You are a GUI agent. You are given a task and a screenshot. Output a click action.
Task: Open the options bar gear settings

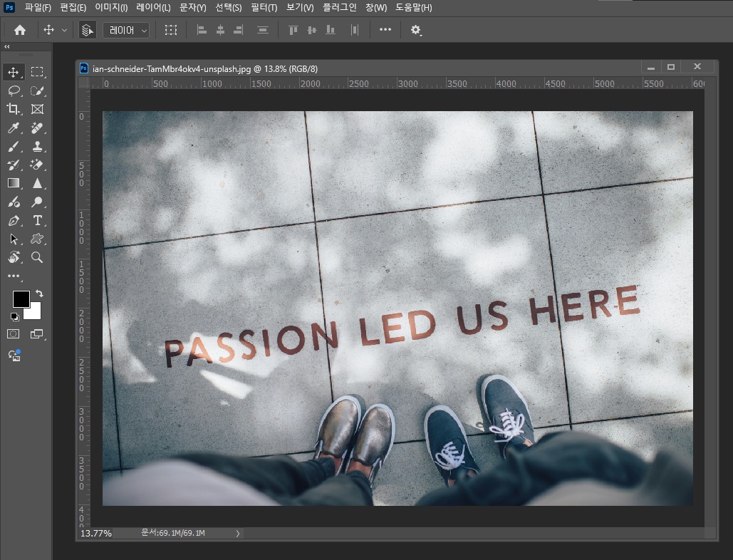(415, 30)
